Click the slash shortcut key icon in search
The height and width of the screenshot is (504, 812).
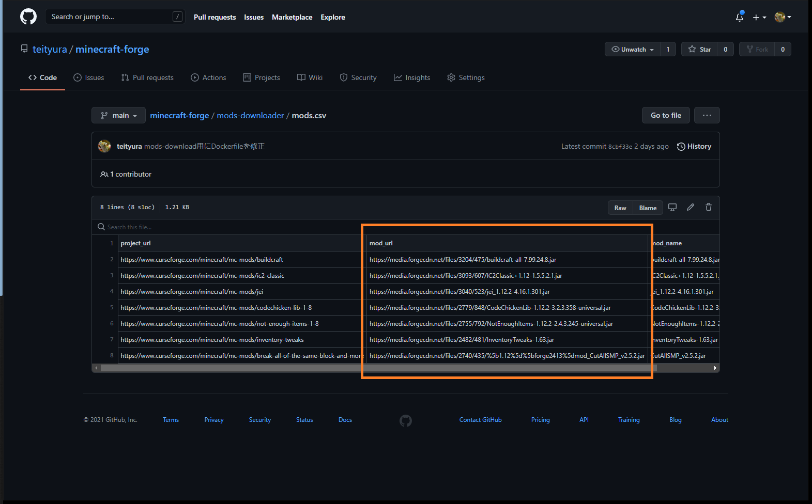[x=177, y=17]
